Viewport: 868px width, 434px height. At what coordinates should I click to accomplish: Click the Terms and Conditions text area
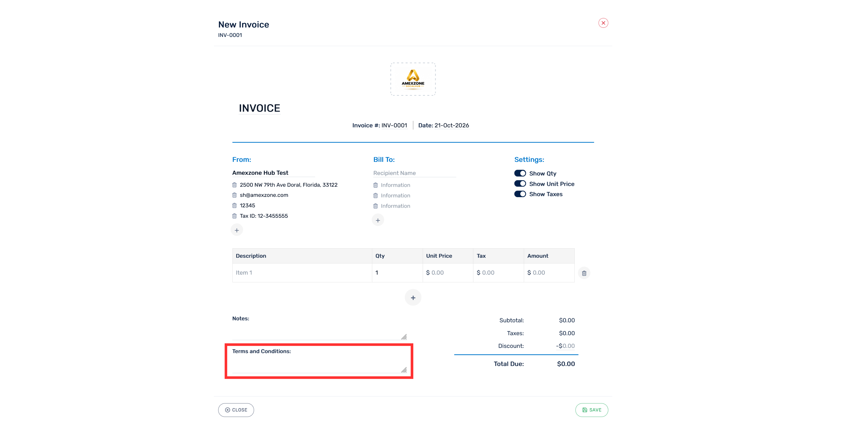point(319,364)
